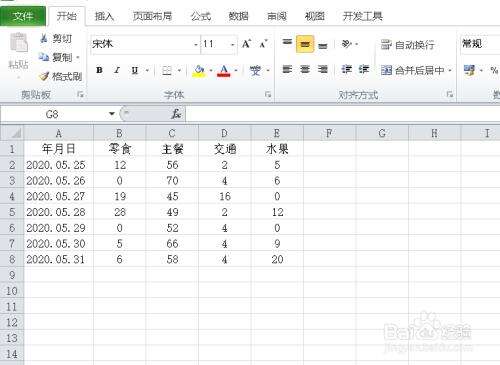Expand the fill color dropdown arrow
The height and width of the screenshot is (365, 500).
point(211,70)
